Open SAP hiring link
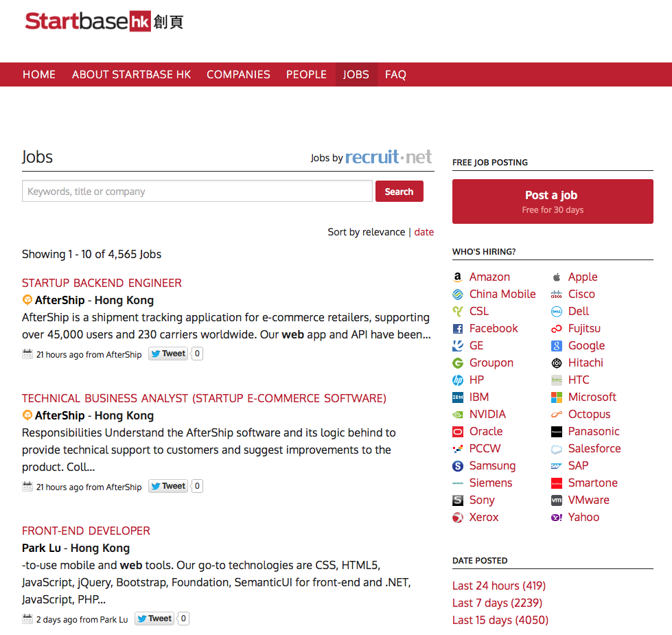 578,465
